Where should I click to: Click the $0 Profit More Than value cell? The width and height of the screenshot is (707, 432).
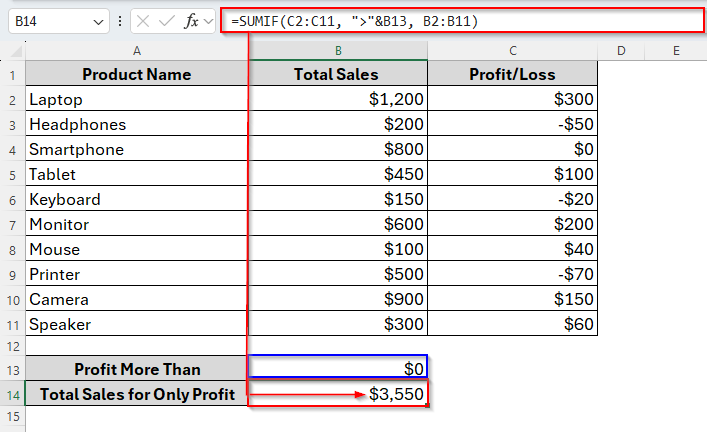click(x=338, y=369)
